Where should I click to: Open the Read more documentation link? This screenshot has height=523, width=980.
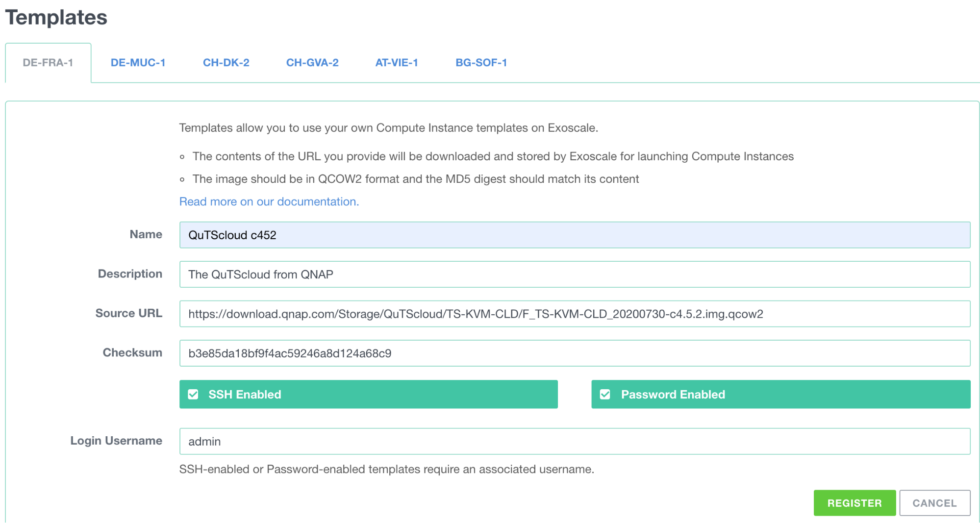coord(269,201)
